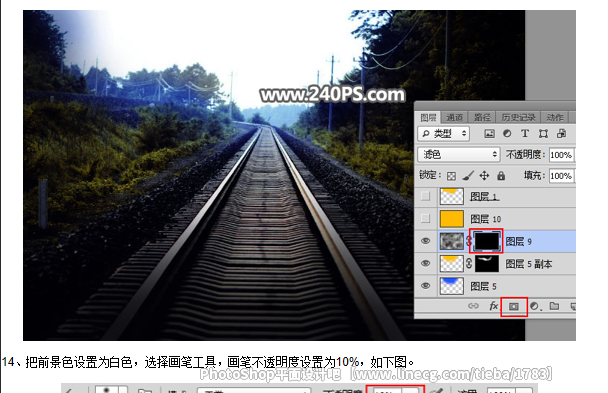
Task: Open the 滤色 blend mode dropdown
Action: pos(458,155)
